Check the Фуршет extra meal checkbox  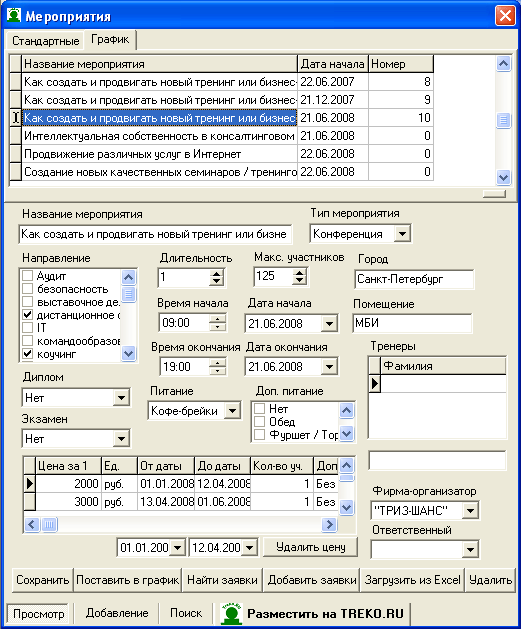259,435
